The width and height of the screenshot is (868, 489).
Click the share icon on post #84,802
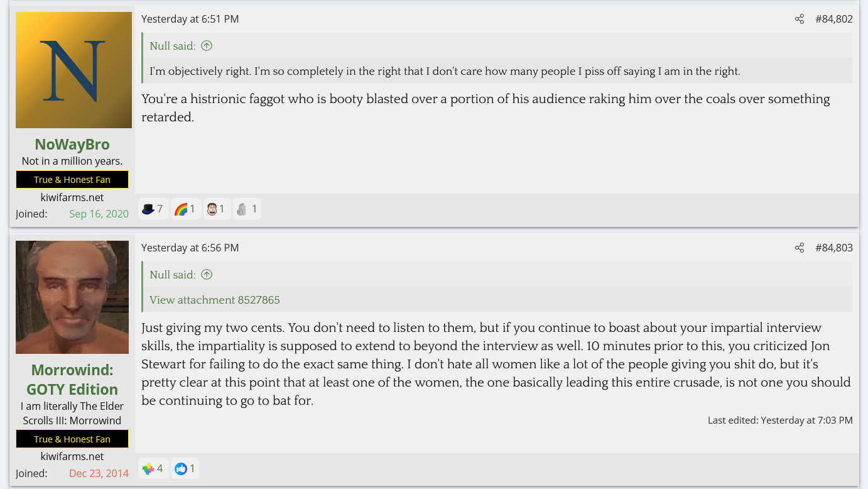tap(799, 19)
